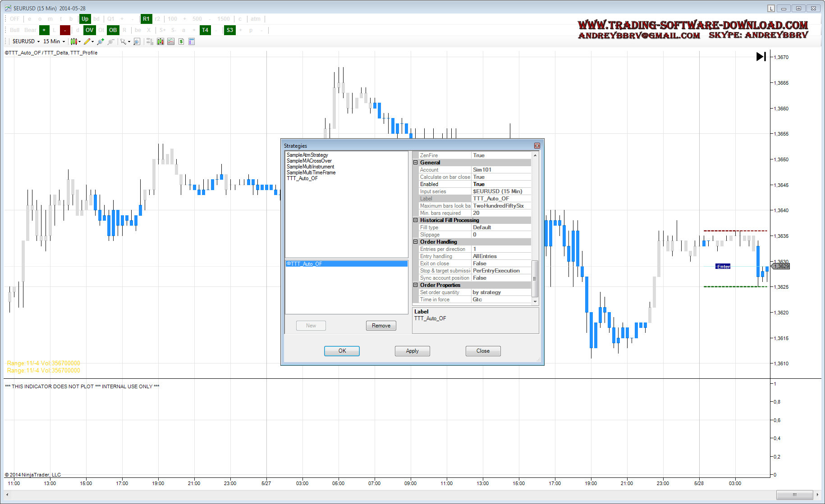Viewport: 825px width, 504px height.
Task: Select SampleMACrossOver in strategies list
Action: coord(309,161)
